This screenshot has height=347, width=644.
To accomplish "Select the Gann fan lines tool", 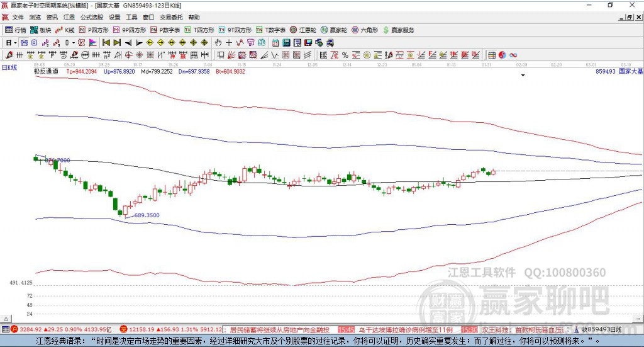I will click(x=231, y=55).
